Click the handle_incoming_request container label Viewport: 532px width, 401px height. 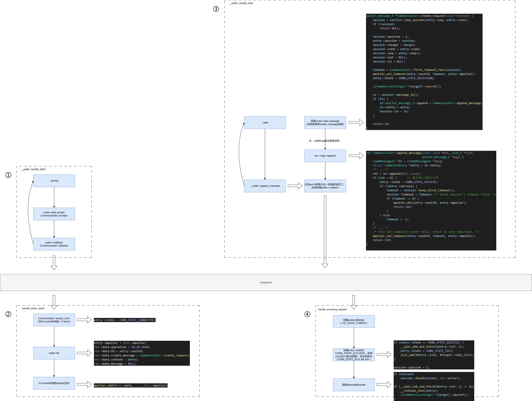click(332, 309)
